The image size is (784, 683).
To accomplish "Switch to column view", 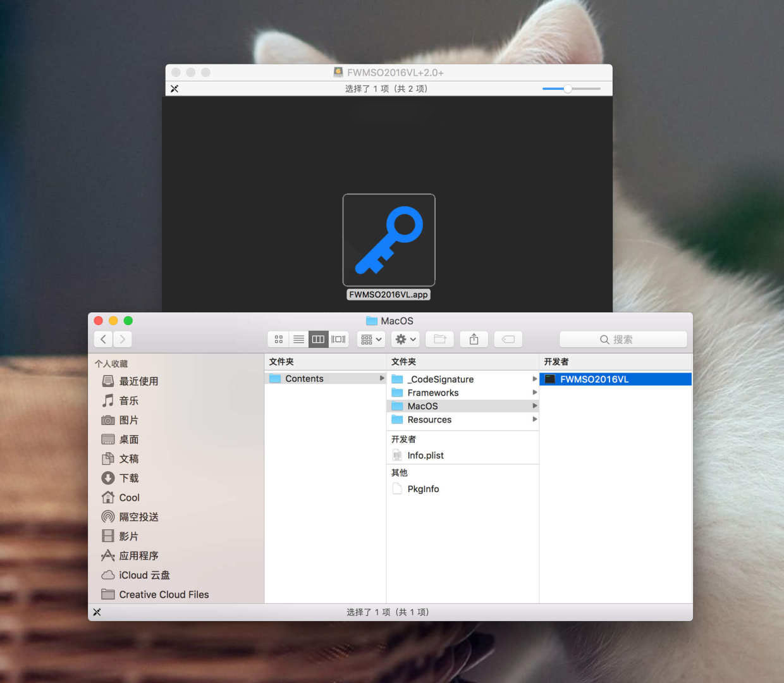I will (x=319, y=339).
